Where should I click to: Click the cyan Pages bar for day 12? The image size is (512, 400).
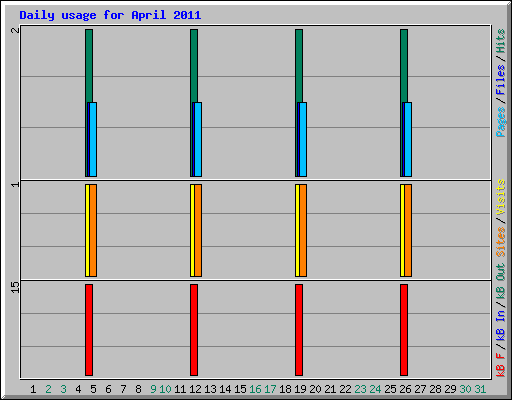pyautogui.click(x=198, y=139)
